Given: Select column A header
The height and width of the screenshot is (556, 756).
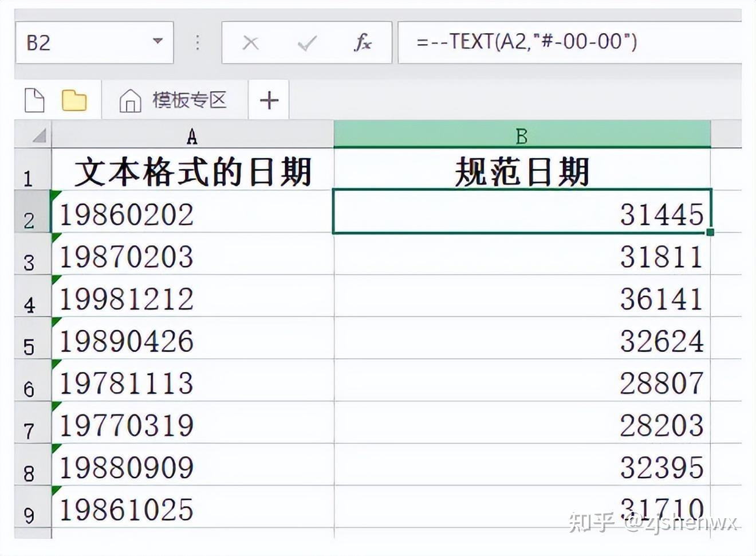Looking at the screenshot, I should (x=192, y=136).
